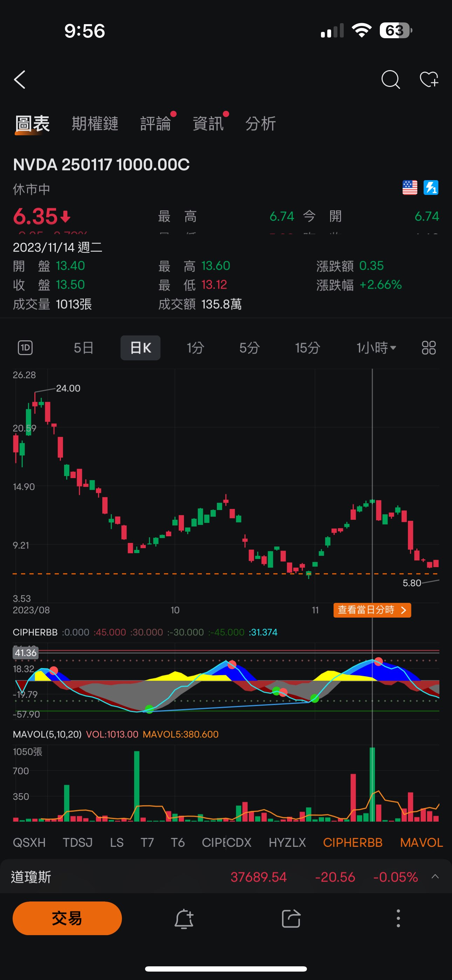
Task: Select the 5分 timeframe
Action: tap(249, 348)
